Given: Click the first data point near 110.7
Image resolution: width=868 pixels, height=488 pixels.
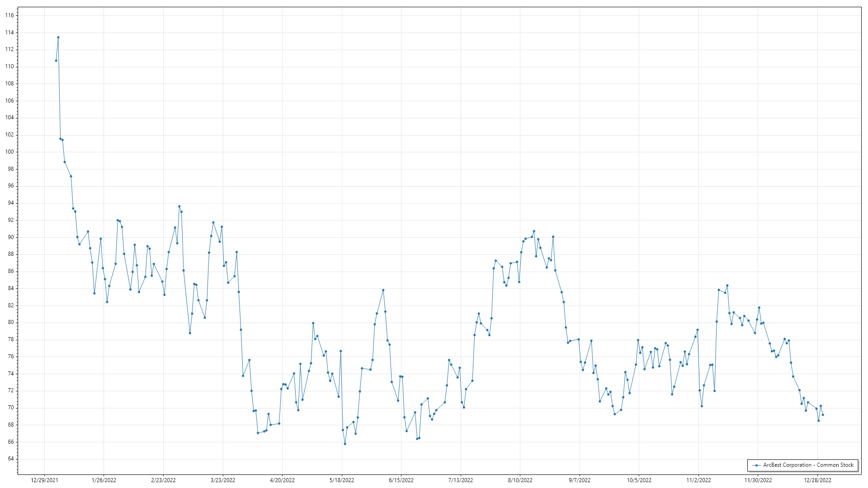Looking at the screenshot, I should (56, 61).
